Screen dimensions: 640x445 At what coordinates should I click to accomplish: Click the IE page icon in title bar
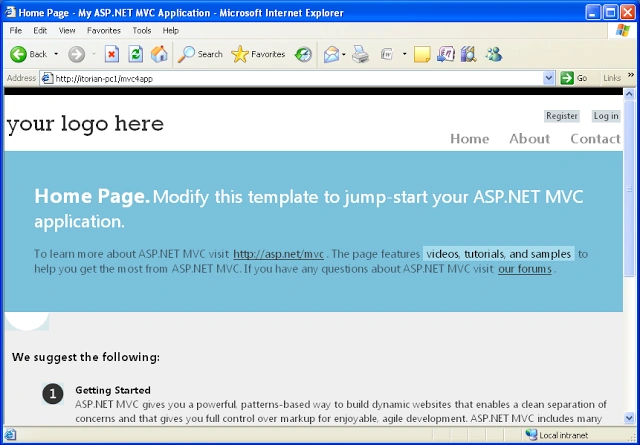(x=11, y=12)
